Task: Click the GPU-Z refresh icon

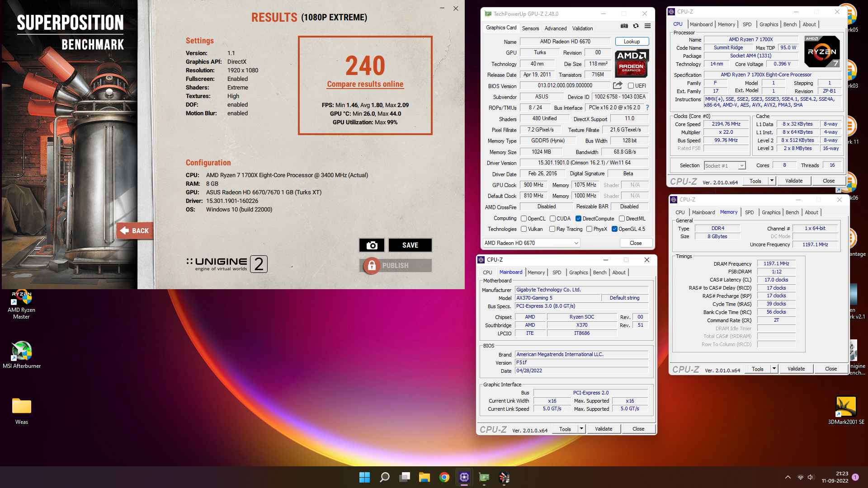Action: point(636,26)
